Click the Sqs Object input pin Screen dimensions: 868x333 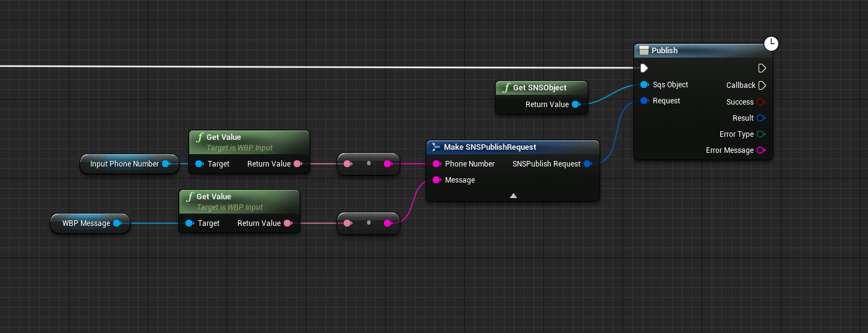coord(644,85)
